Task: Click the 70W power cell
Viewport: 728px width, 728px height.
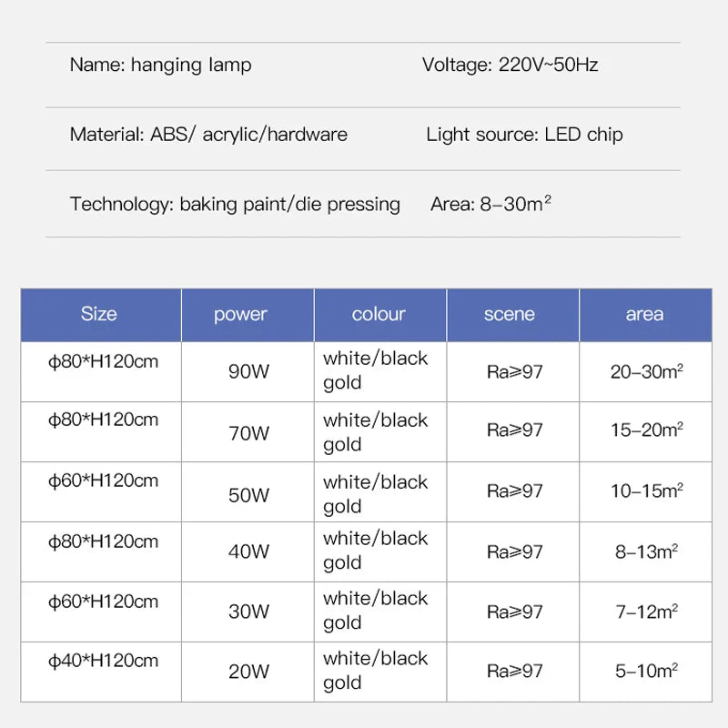Action: pos(248,433)
